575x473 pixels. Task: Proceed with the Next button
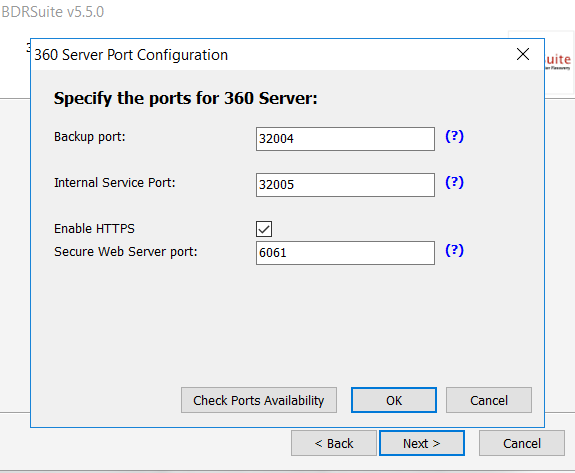(x=422, y=443)
